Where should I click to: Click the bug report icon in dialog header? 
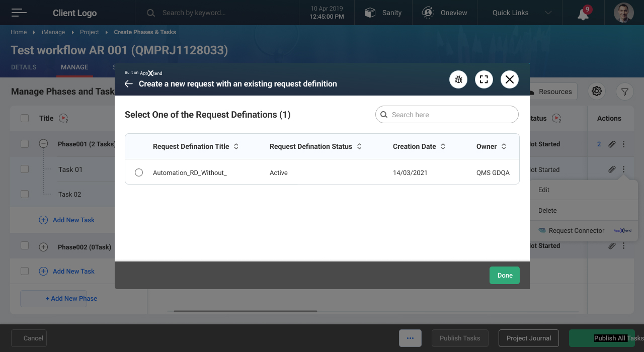click(x=458, y=79)
